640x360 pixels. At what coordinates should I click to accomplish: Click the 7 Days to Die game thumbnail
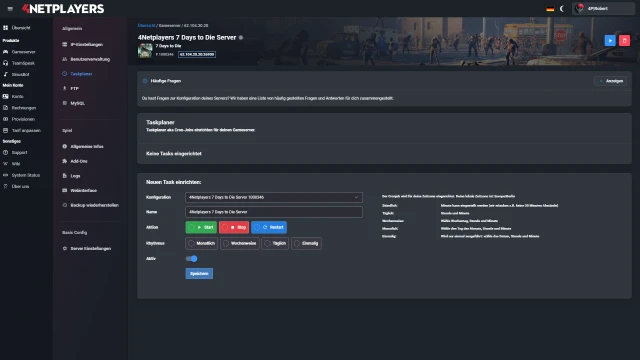145,50
